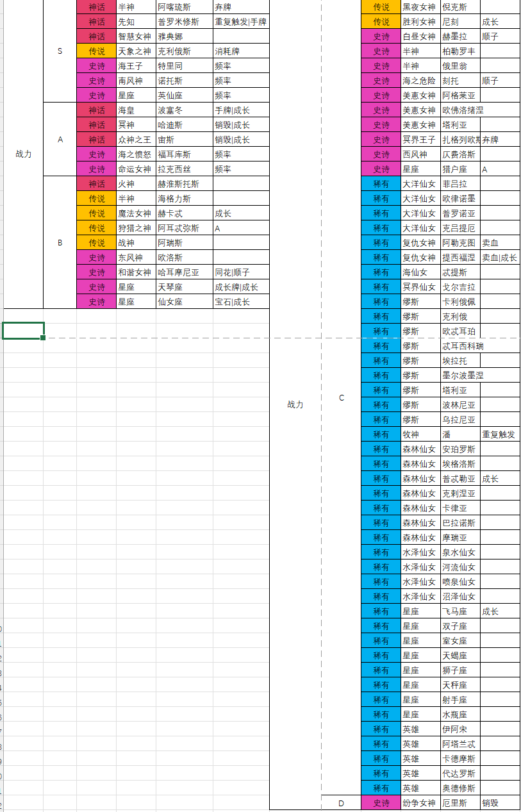The height and width of the screenshot is (812, 521).
Task: Select the 克利俄斯 cell
Action: [x=184, y=51]
